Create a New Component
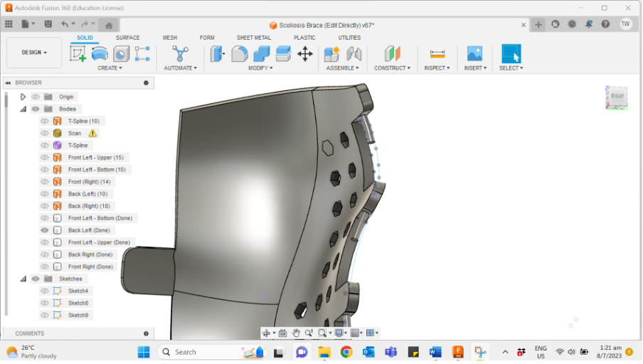 [x=331, y=54]
